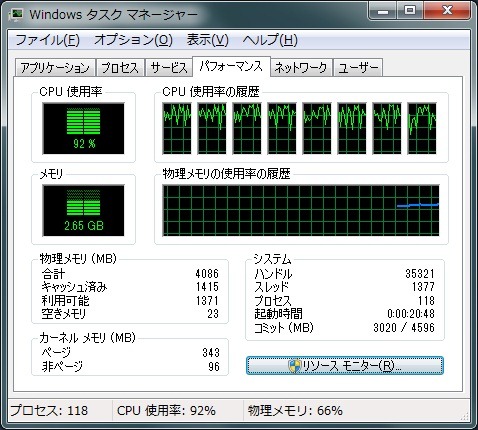Close the Task Manager window

[447, 11]
